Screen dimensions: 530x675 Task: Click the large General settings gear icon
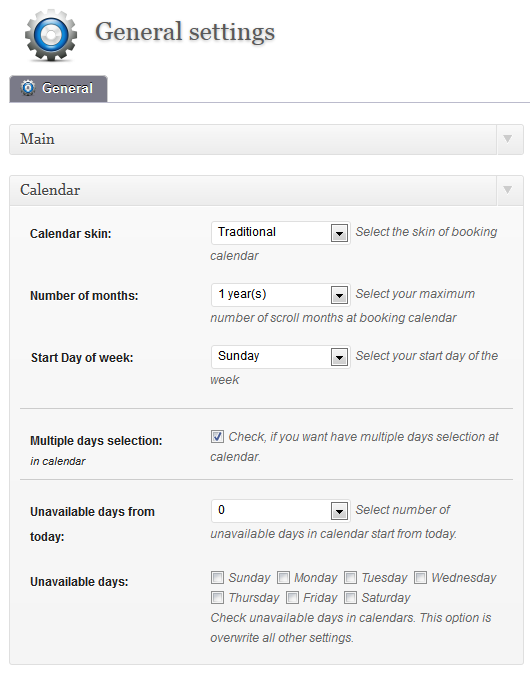tap(51, 35)
